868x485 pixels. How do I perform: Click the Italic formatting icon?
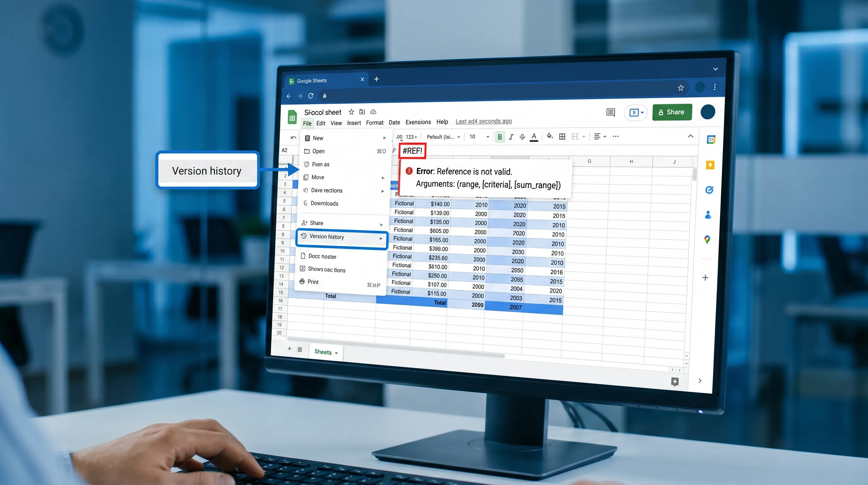tap(511, 137)
